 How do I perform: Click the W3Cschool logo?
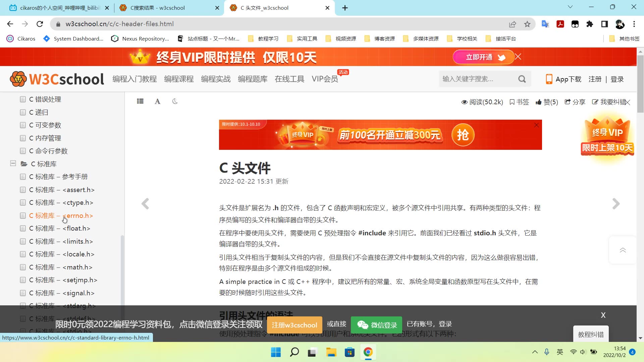tap(57, 79)
